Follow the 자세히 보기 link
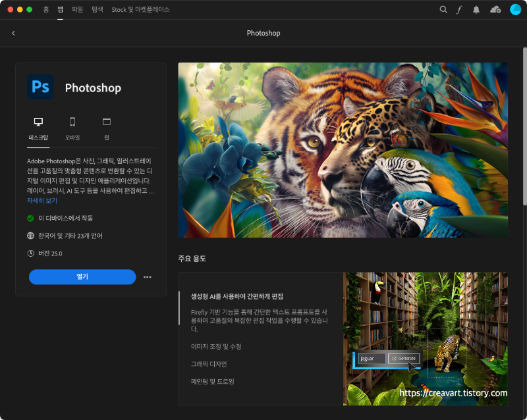The image size is (527, 420). (42, 201)
